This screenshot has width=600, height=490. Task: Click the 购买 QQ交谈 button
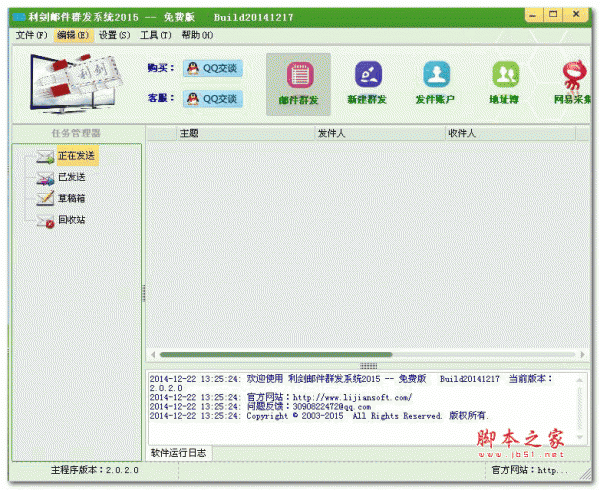click(x=213, y=68)
